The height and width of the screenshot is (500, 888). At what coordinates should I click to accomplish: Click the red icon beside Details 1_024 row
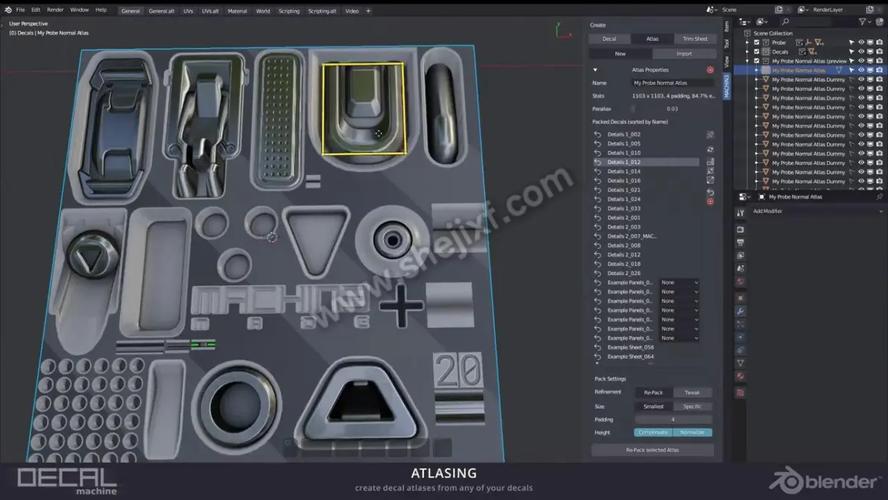(710, 201)
